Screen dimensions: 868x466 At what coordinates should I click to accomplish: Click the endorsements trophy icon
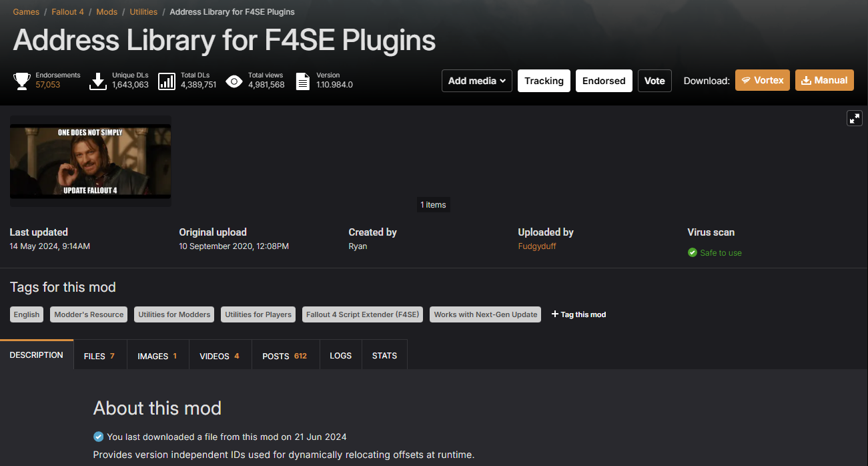coord(22,81)
